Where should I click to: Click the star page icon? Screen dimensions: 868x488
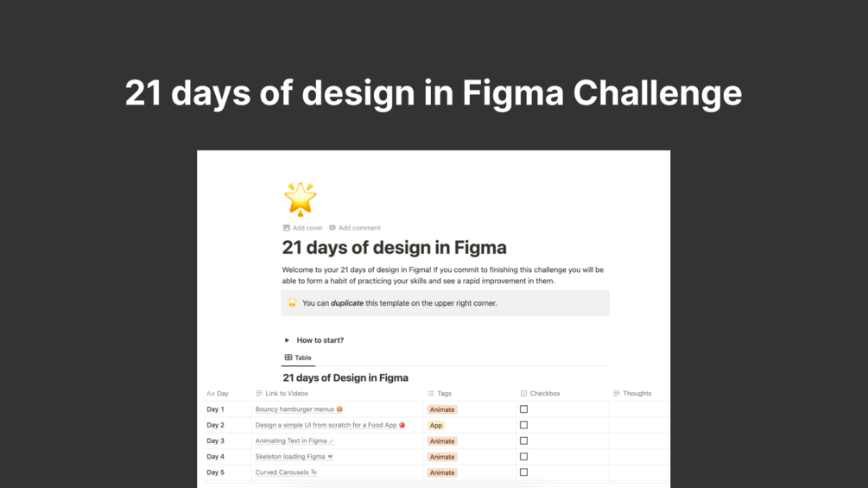(x=300, y=199)
